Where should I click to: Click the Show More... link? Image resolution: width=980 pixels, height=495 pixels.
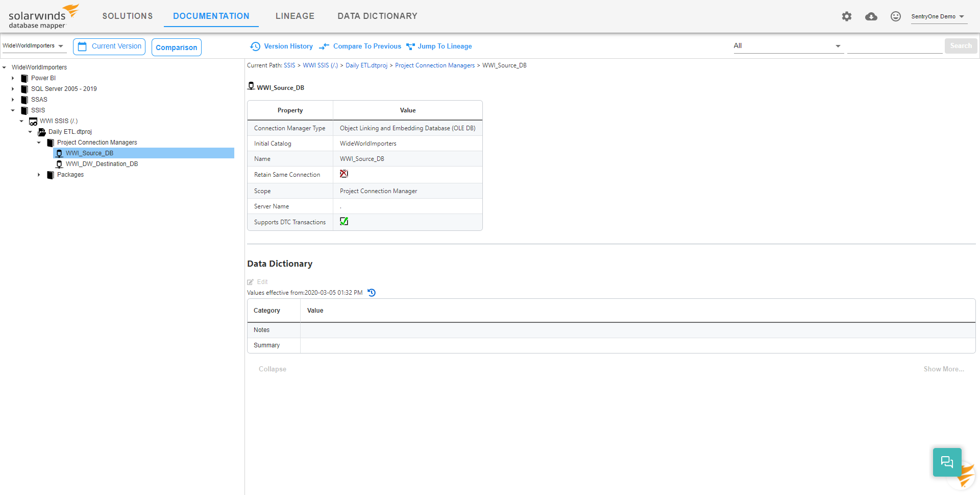click(x=944, y=369)
